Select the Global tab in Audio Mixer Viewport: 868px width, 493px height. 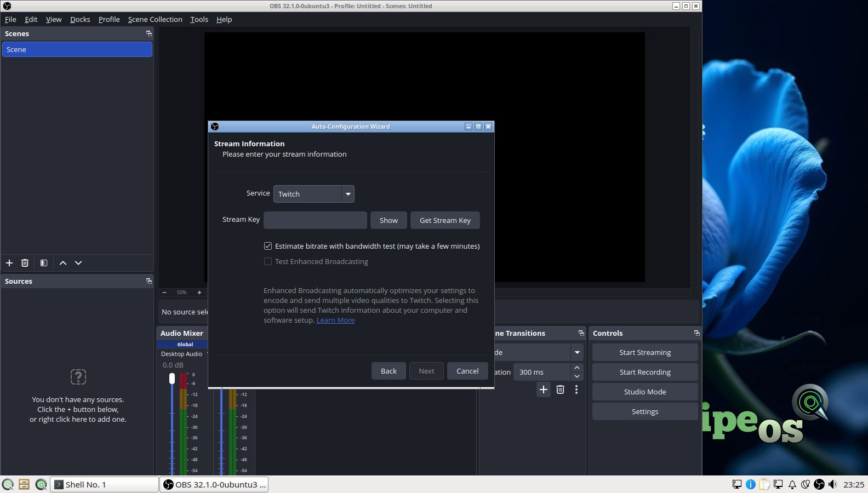click(x=185, y=345)
